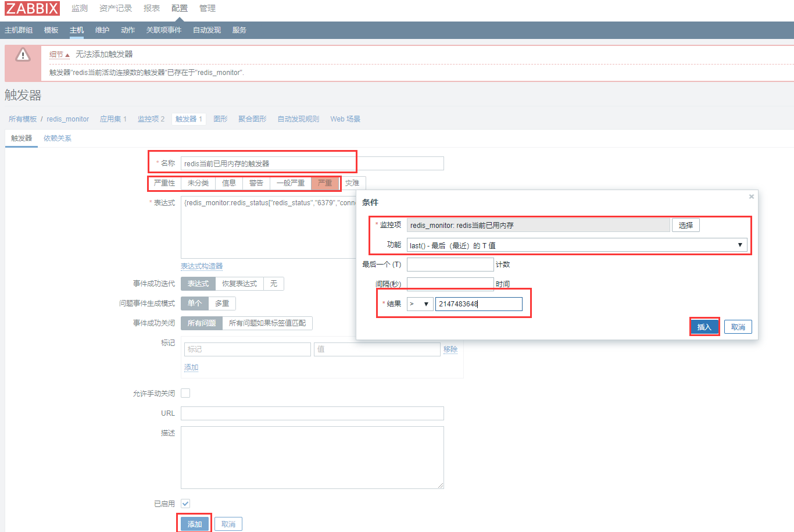Open 应用集 1 link
Screen dimensions: 794x532
click(113, 119)
